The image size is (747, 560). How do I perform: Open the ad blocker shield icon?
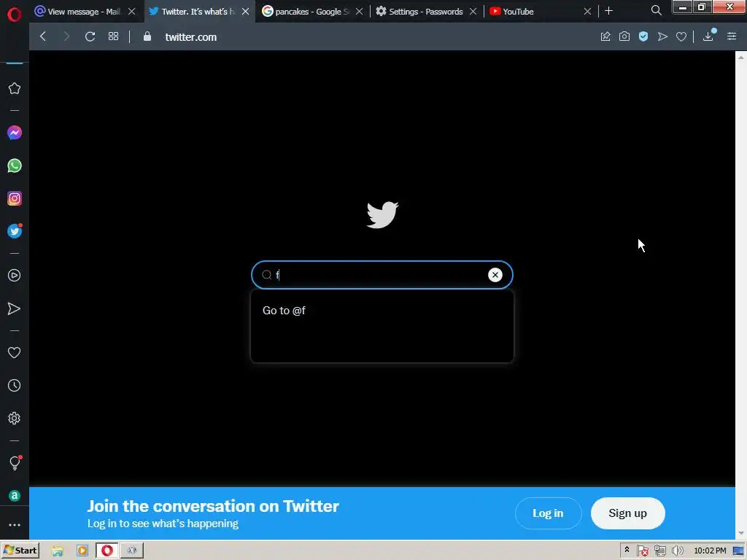(x=643, y=36)
